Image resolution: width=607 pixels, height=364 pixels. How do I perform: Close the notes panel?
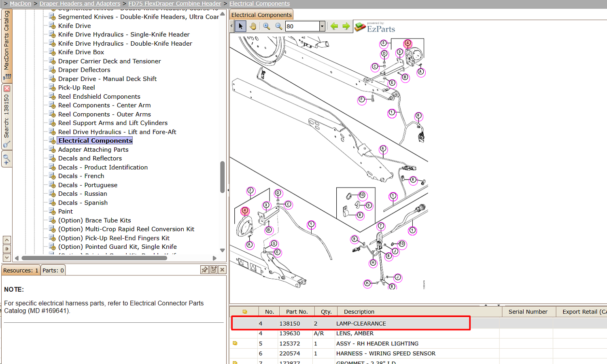click(222, 270)
